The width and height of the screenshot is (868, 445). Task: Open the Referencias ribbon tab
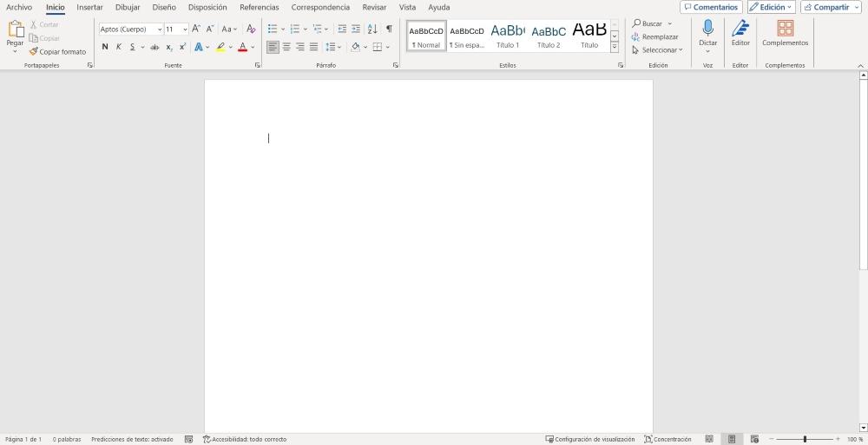pos(260,7)
